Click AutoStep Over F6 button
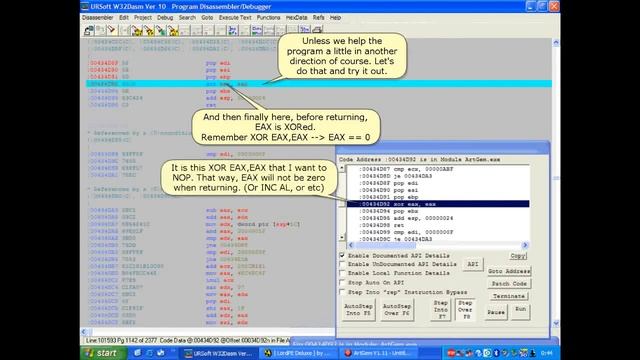Screen dimensions: 640x360 (x=397, y=310)
